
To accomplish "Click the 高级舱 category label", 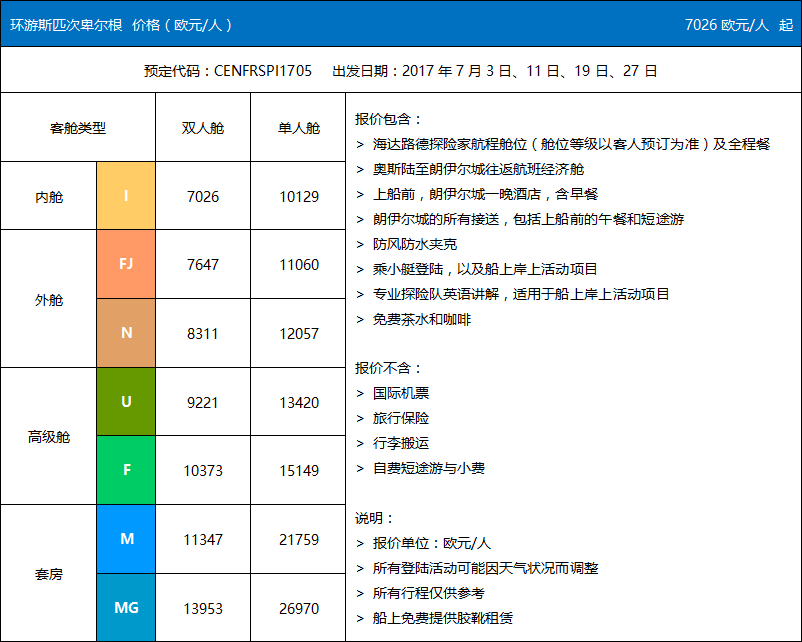I will tap(49, 436).
